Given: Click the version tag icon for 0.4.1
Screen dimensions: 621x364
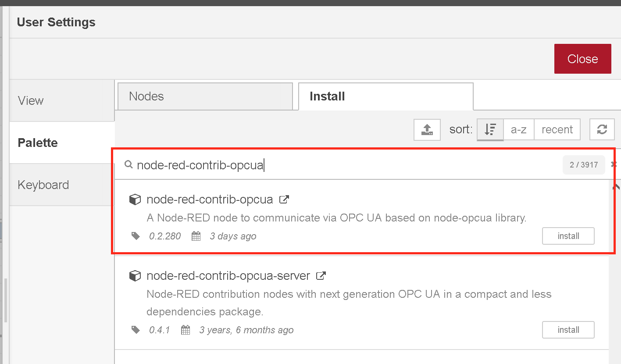Looking at the screenshot, I should (x=136, y=330).
